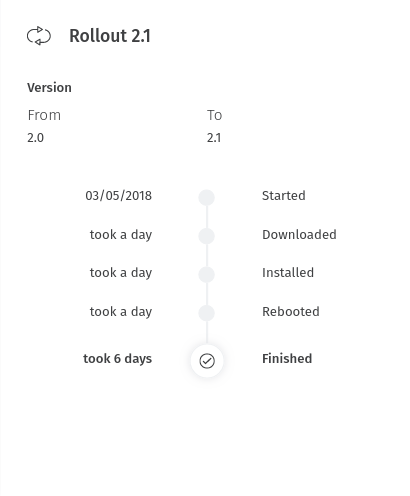Click took a day beside Rebooted
The width and height of the screenshot is (410, 496).
click(x=121, y=312)
